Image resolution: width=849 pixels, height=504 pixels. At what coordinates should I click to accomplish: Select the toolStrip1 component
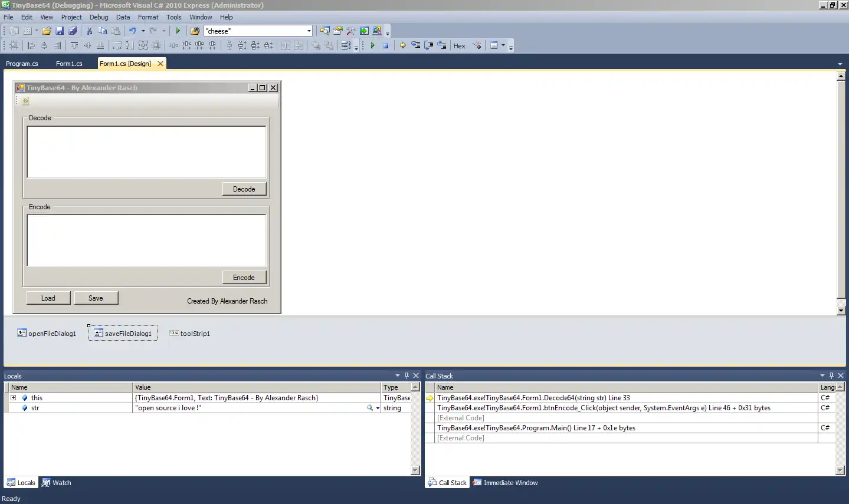(x=189, y=333)
